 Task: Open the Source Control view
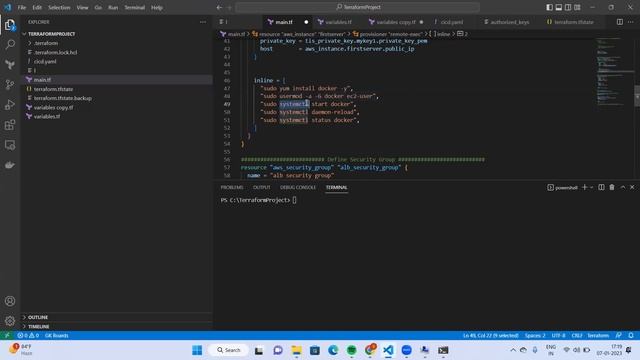point(10,84)
